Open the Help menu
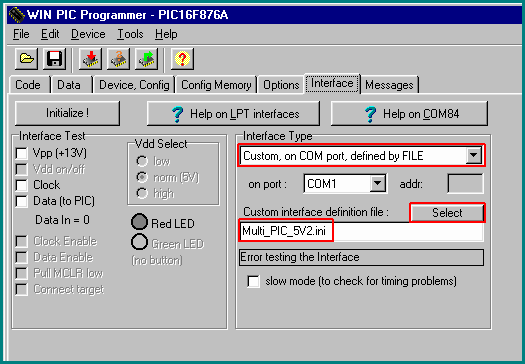This screenshot has height=364, width=525. coord(166,34)
